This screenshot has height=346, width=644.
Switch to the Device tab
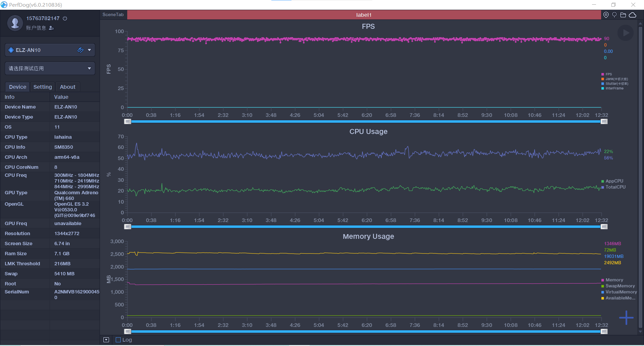click(17, 87)
